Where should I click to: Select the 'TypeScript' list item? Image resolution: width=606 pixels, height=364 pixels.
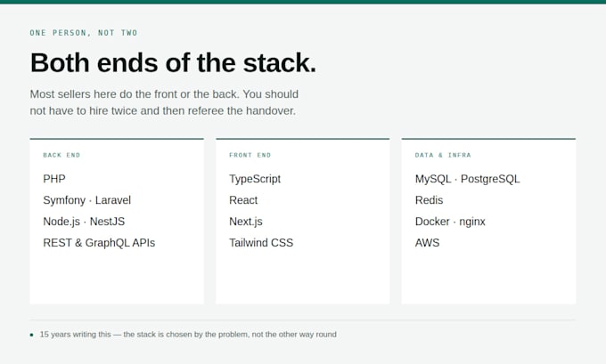(255, 179)
